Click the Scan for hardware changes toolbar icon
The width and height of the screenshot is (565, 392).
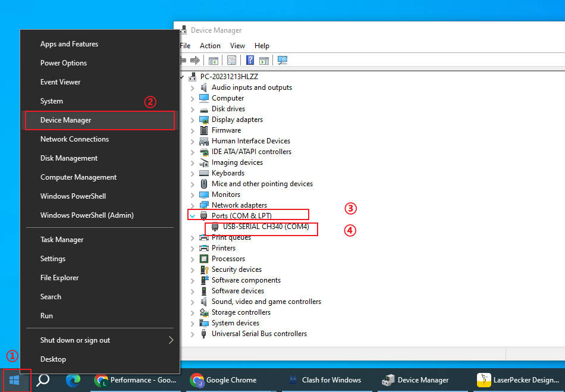(x=282, y=60)
